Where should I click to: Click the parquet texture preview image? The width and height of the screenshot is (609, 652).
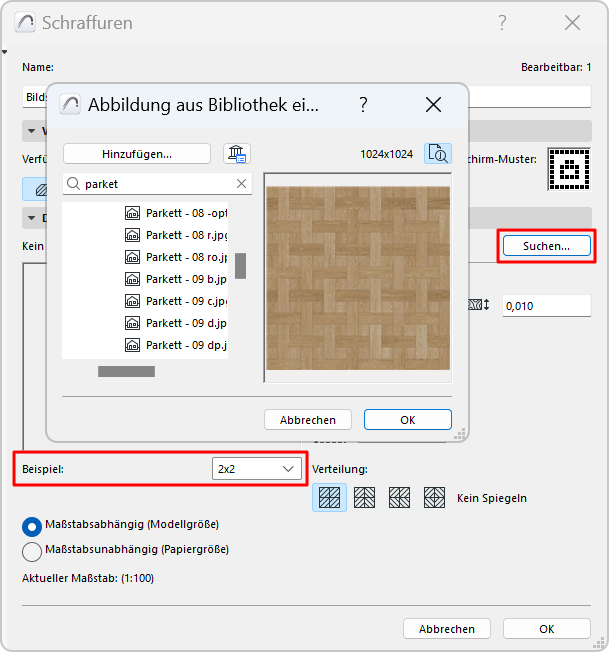coord(358,278)
